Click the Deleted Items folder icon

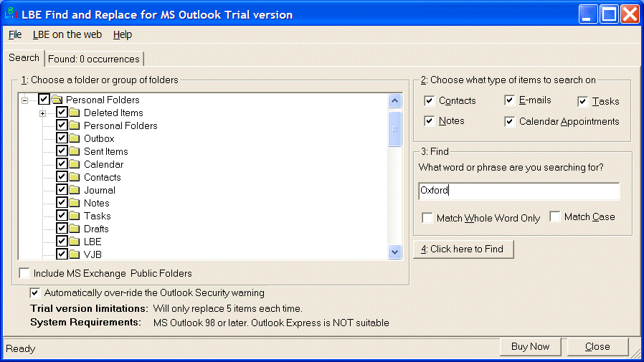75,113
